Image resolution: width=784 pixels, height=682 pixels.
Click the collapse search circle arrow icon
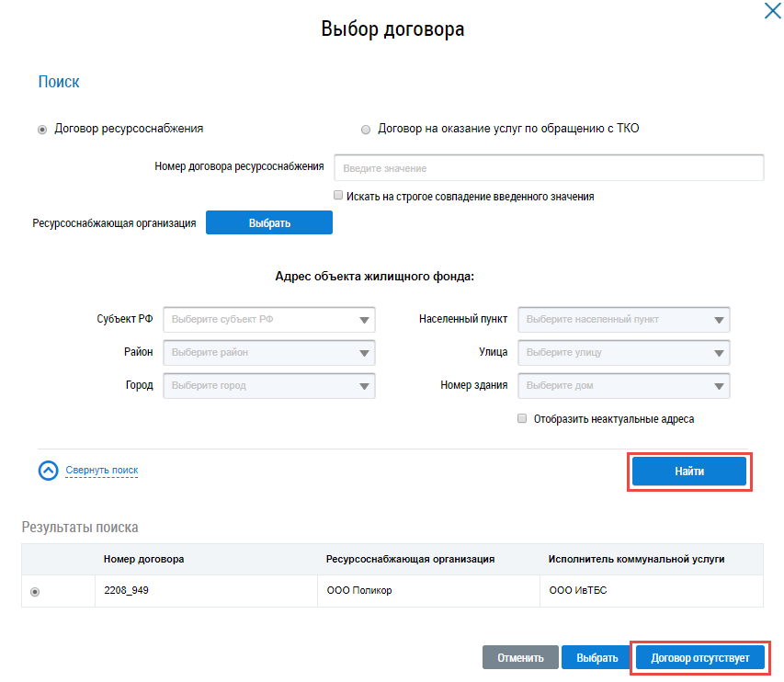click(x=49, y=471)
